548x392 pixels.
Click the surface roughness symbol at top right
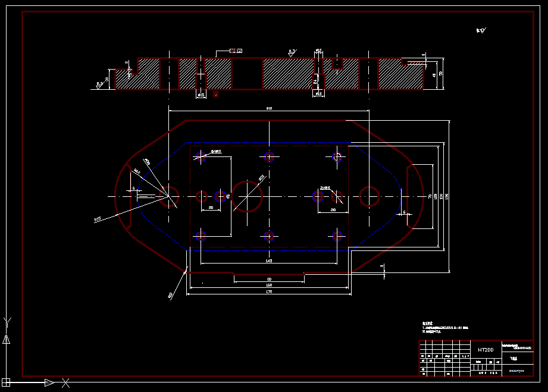click(x=481, y=30)
